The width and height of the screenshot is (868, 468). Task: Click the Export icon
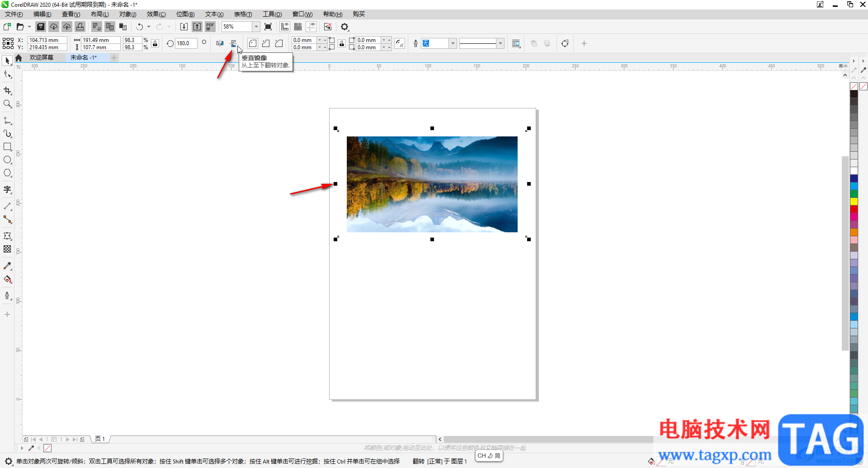tap(197, 27)
